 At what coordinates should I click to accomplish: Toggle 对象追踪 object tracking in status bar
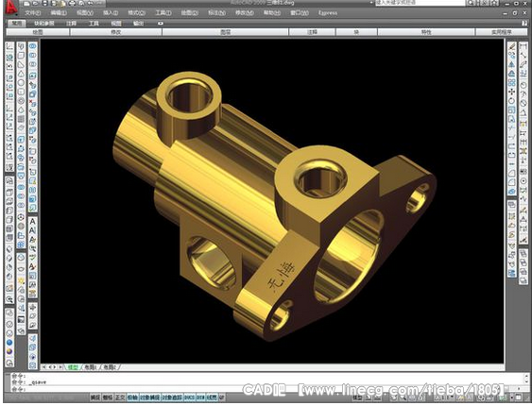pos(172,398)
